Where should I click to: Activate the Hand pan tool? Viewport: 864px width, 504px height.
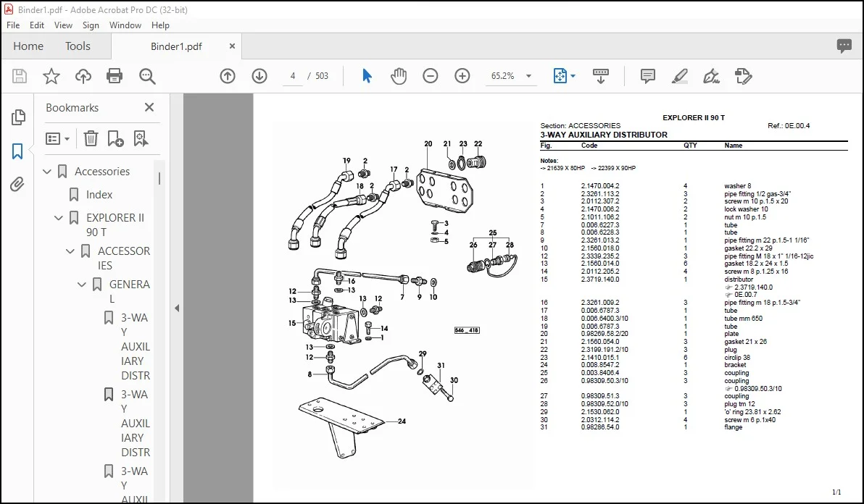pos(399,76)
